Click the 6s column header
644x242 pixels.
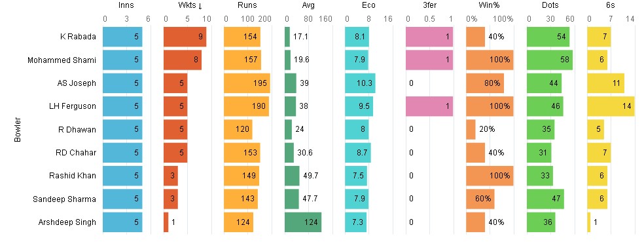coord(611,6)
